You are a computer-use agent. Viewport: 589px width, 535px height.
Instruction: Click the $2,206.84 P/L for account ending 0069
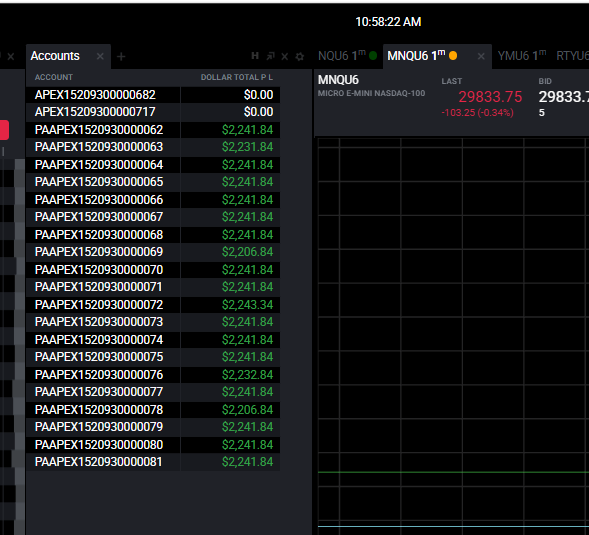247,252
